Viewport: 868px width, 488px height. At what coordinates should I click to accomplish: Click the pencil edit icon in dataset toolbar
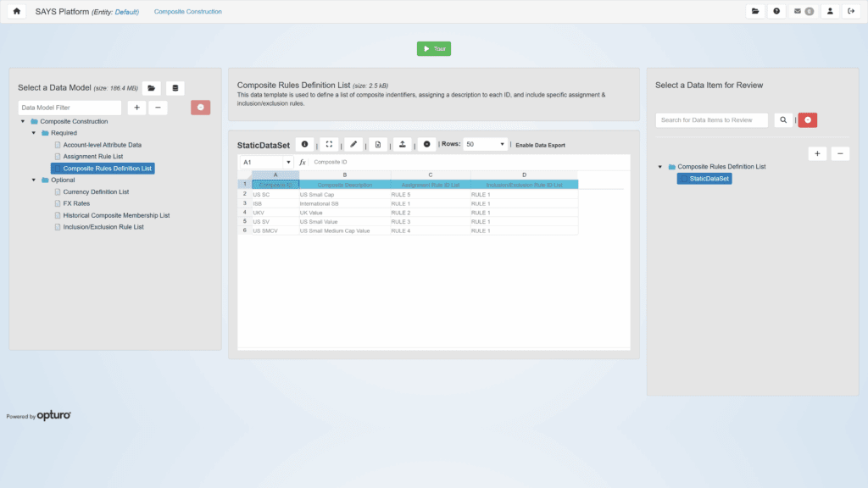point(353,144)
